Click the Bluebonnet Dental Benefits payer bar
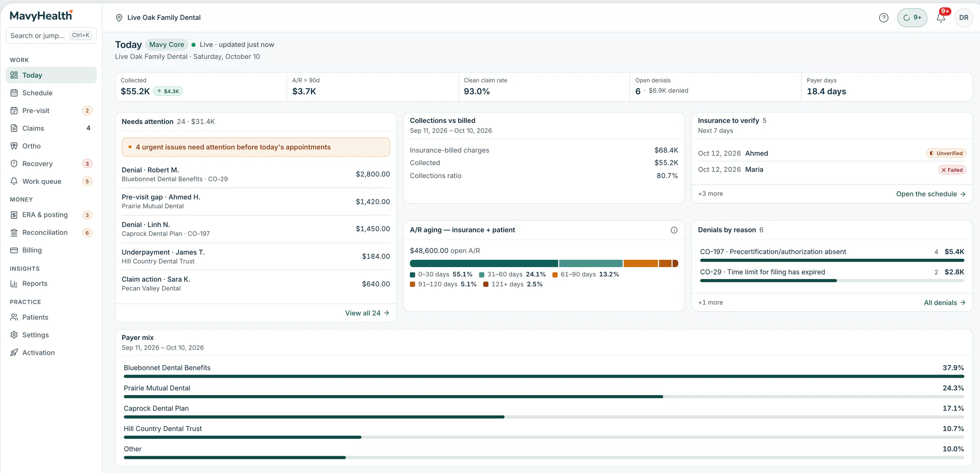The width and height of the screenshot is (980, 473). tap(544, 376)
